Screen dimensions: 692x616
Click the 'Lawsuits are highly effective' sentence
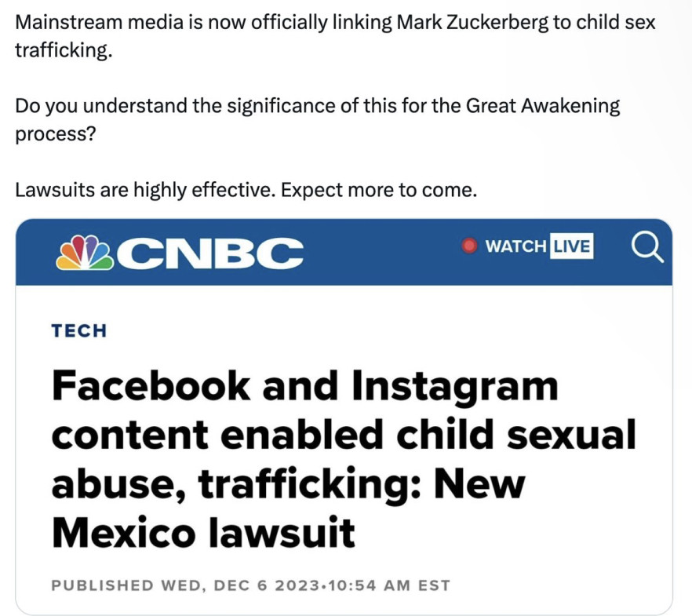143,189
